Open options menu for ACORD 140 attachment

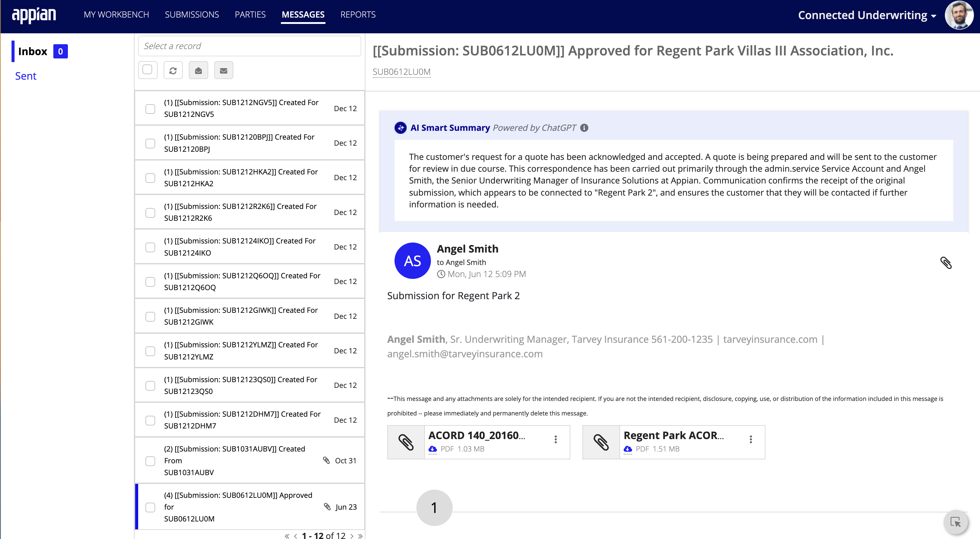[555, 439]
